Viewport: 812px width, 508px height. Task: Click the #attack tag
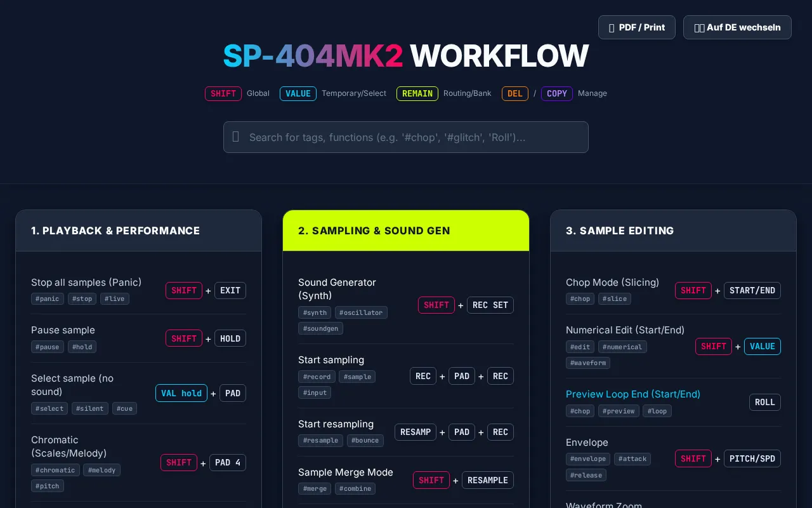pos(633,458)
